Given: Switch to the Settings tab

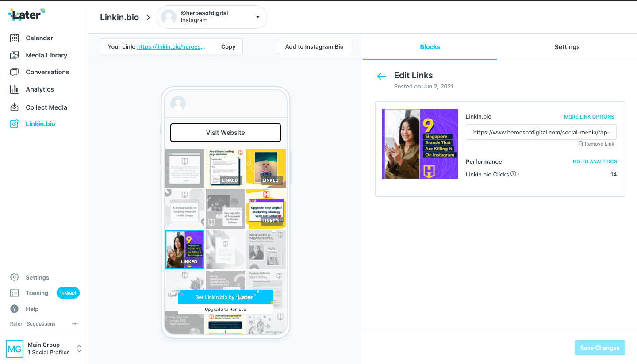Looking at the screenshot, I should pos(567,47).
